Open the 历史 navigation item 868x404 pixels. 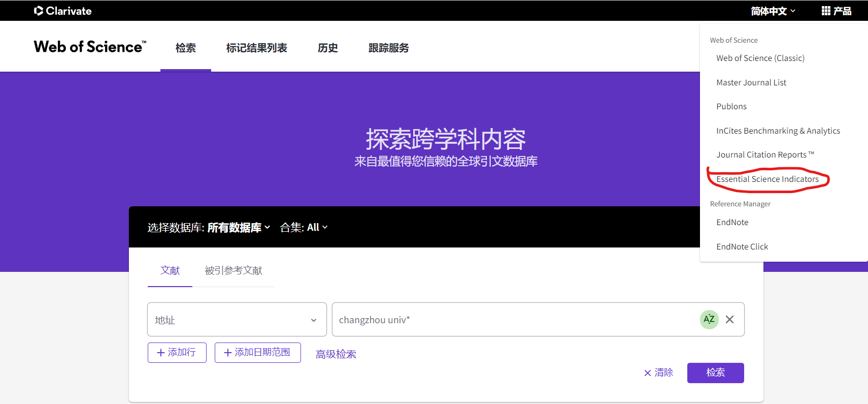tap(328, 48)
